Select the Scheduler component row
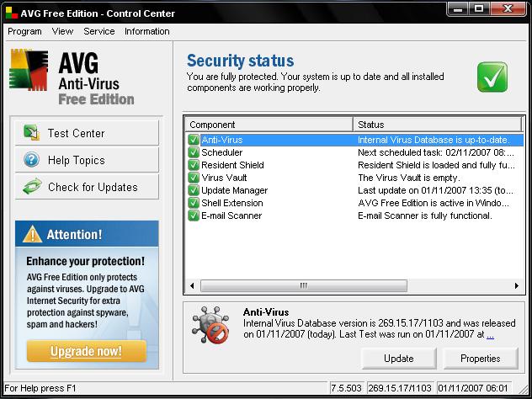This screenshot has width=532, height=399. [354, 152]
